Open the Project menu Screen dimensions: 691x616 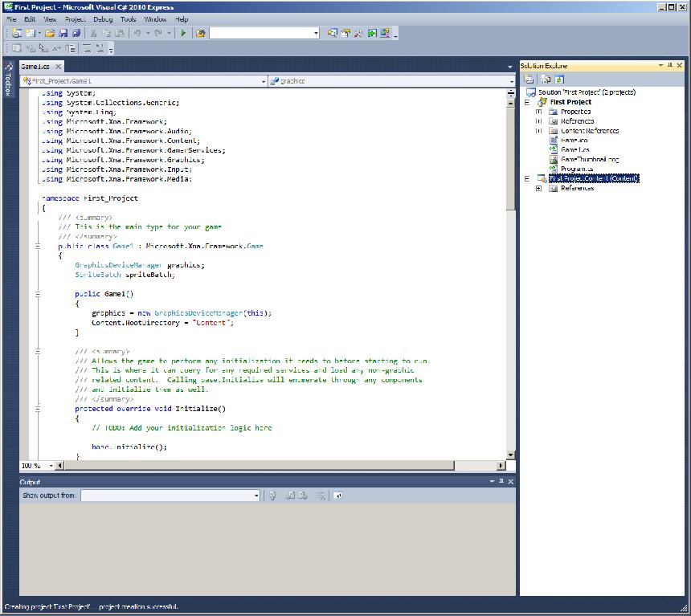[76, 19]
